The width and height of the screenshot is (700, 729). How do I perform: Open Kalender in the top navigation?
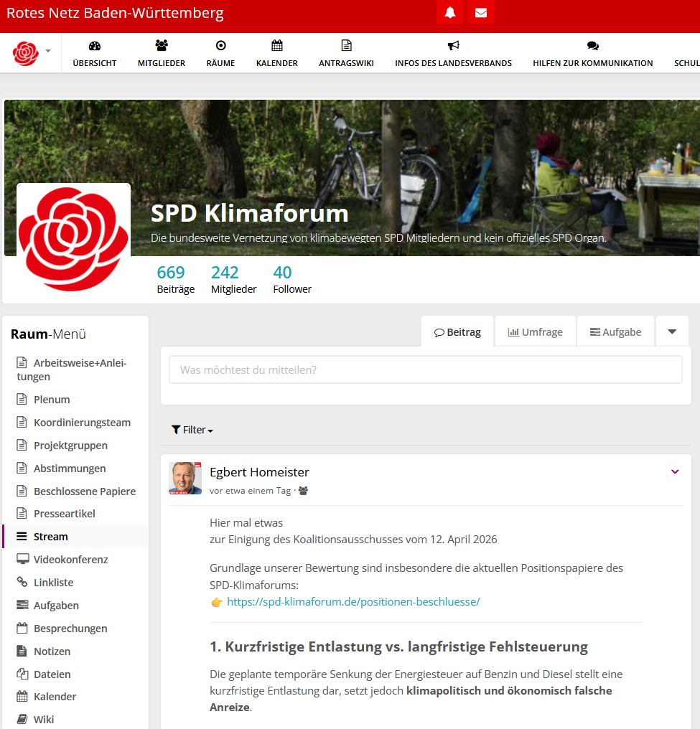tap(277, 54)
